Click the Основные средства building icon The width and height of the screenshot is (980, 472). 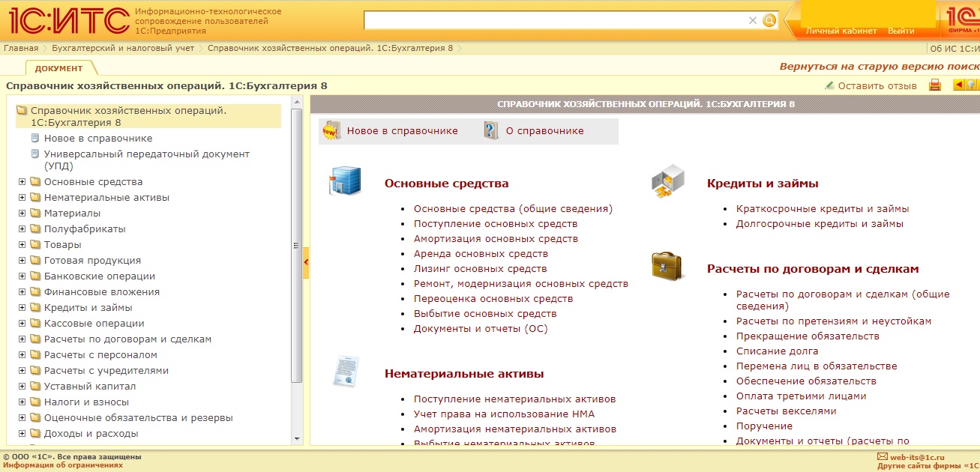tap(345, 181)
